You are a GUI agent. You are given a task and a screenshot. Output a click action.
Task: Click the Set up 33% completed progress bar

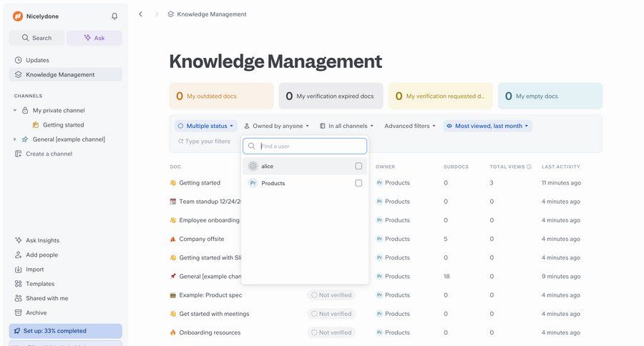[65, 331]
